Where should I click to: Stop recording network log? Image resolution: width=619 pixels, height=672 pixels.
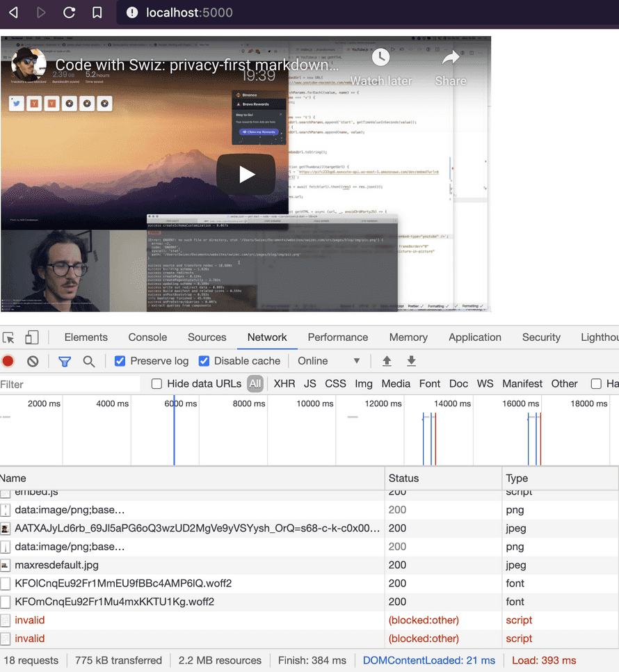(8, 361)
